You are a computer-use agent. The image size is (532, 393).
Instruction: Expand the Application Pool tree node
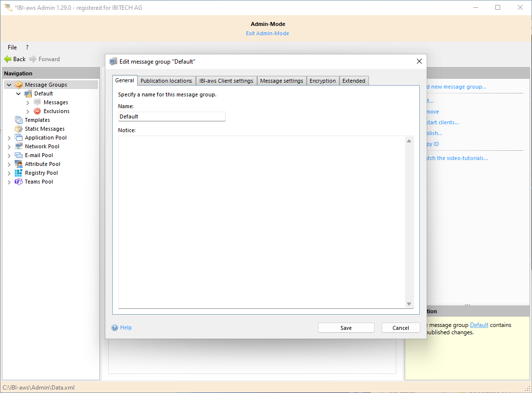pos(9,138)
